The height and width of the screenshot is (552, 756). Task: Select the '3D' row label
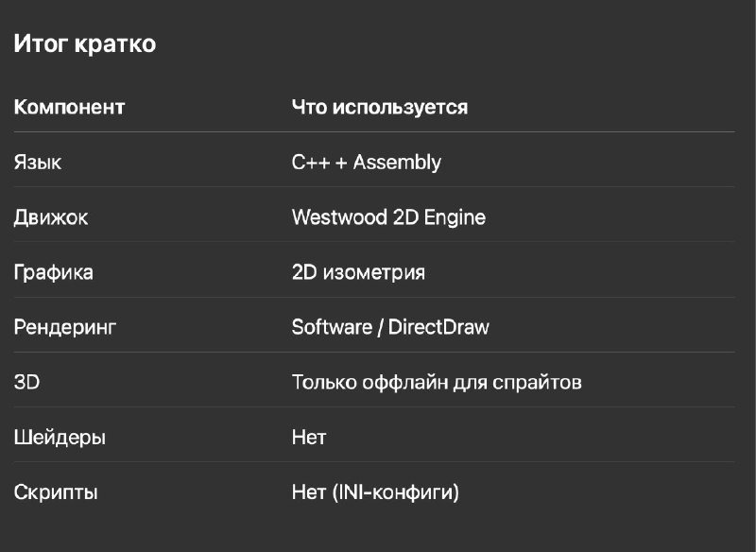pyautogui.click(x=26, y=383)
